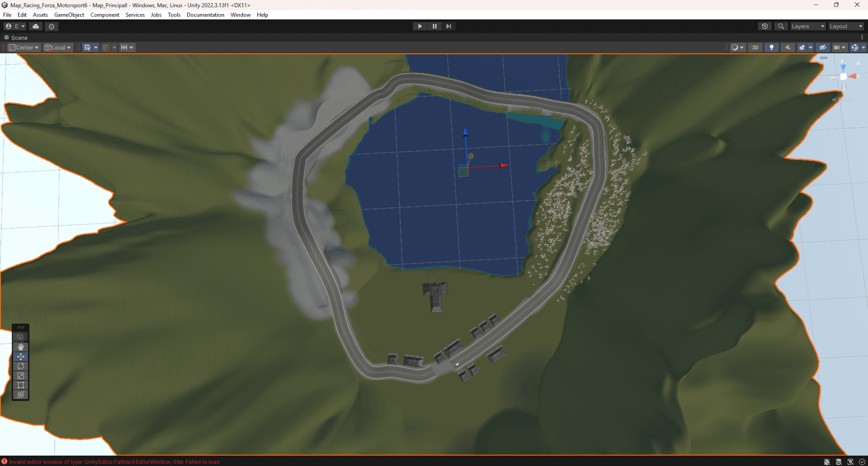Select the Transform tool in tools overlay
Screen dimensions: 868x466
pos(20,395)
